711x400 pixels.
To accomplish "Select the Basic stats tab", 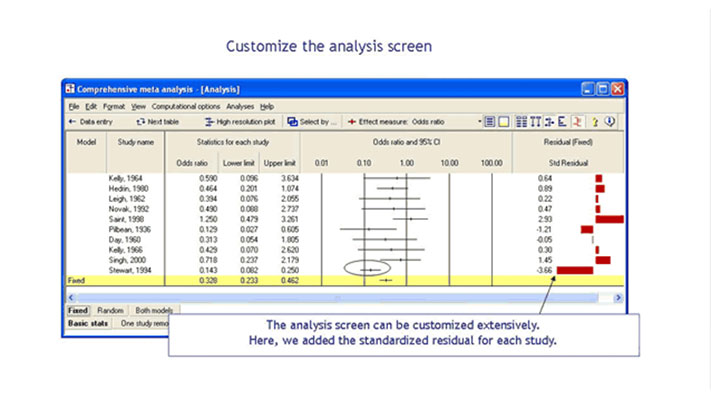I will [x=88, y=323].
